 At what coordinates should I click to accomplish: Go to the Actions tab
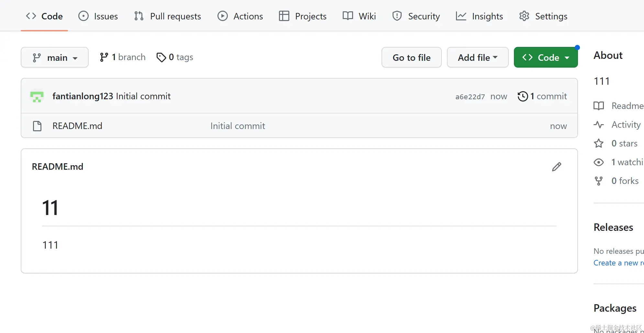pos(240,16)
